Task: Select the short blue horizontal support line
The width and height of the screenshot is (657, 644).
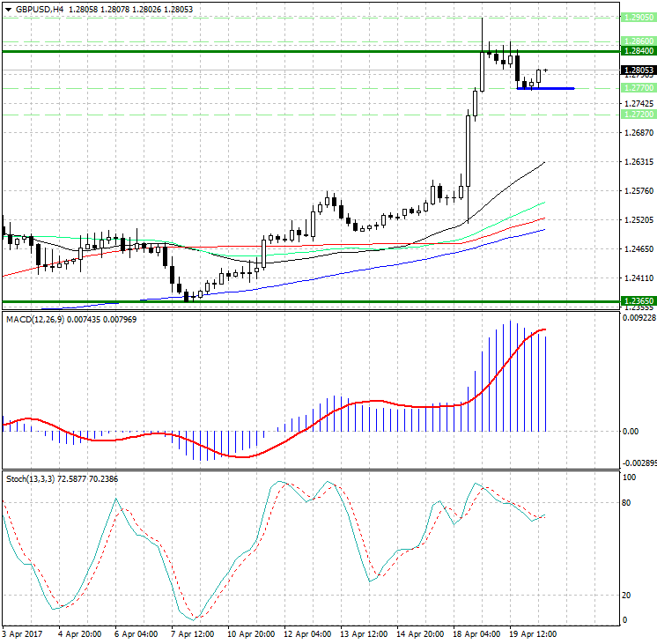Action: 546,88
